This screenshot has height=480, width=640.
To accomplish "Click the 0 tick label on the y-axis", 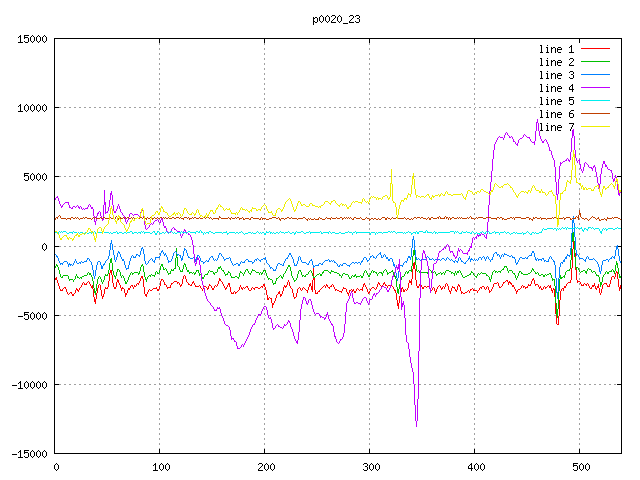I will tap(45, 246).
